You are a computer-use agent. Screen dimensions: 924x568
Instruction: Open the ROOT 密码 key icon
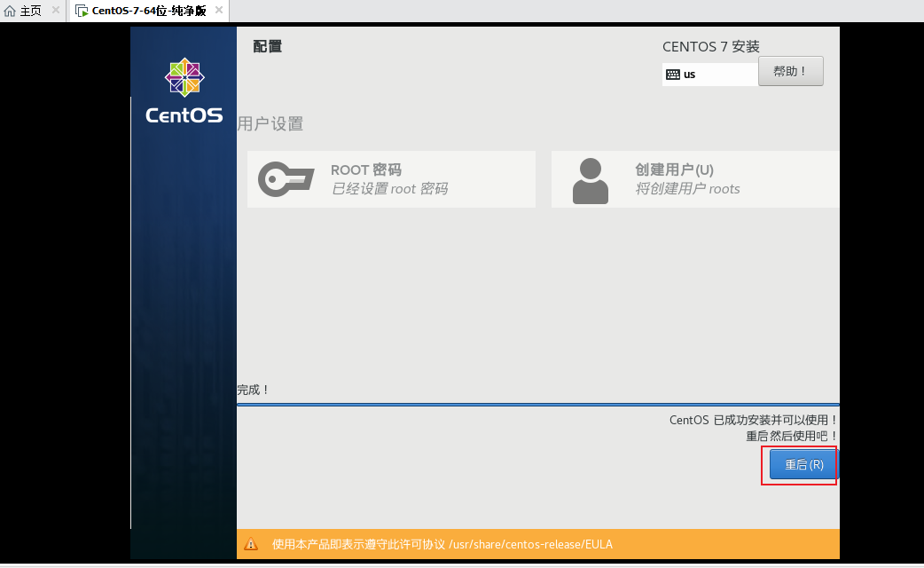[x=286, y=178]
